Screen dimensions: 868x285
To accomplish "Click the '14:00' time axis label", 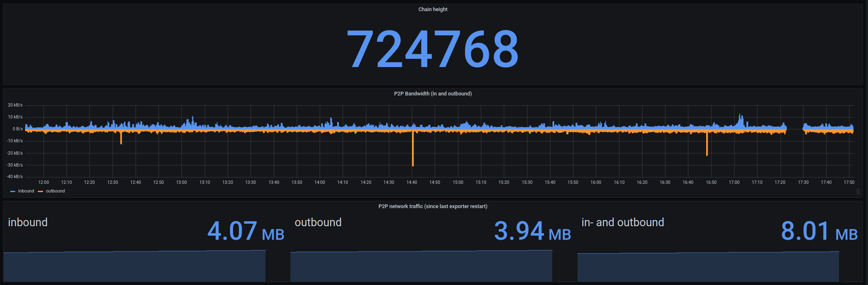I will pyautogui.click(x=320, y=183).
